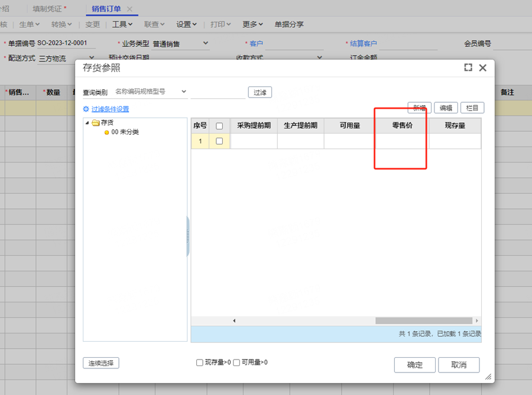Expand the 联查 menu
This screenshot has width=532, height=395.
[154, 24]
